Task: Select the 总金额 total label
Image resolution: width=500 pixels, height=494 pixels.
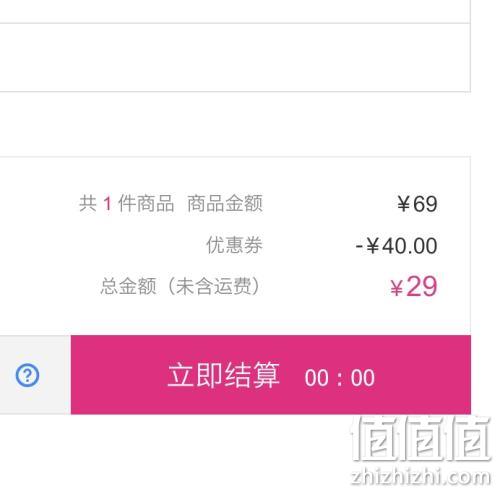Action: 128,286
